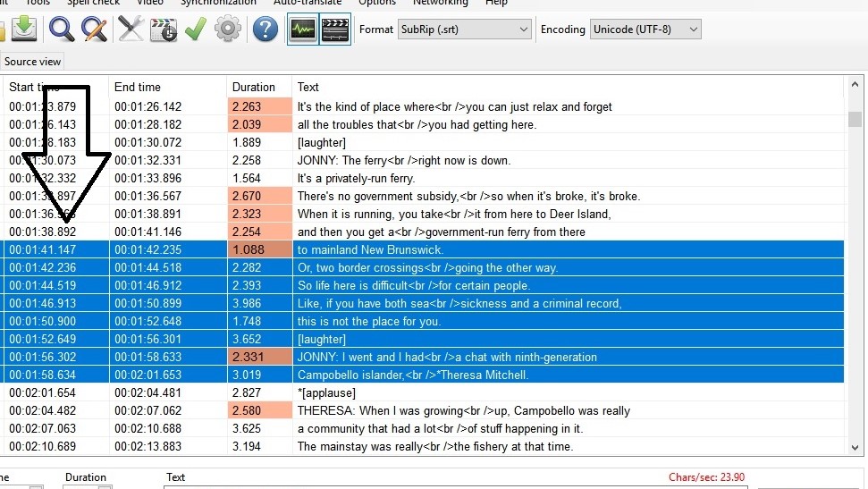Select the row 'to mainland New Brunswick.'
Image resolution: width=868 pixels, height=489 pixels.
tap(424, 249)
